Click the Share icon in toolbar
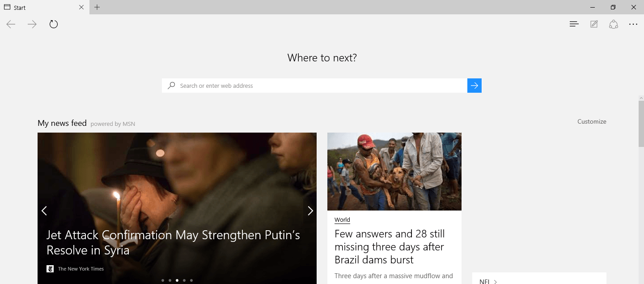This screenshot has width=644, height=284. tap(614, 24)
